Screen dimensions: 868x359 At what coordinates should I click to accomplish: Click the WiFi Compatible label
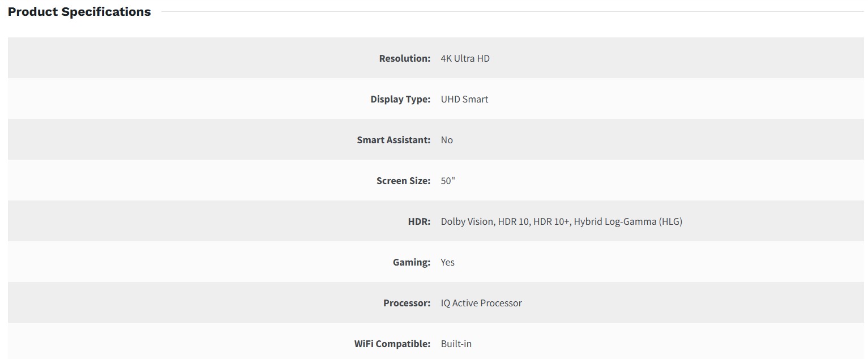pyautogui.click(x=392, y=344)
